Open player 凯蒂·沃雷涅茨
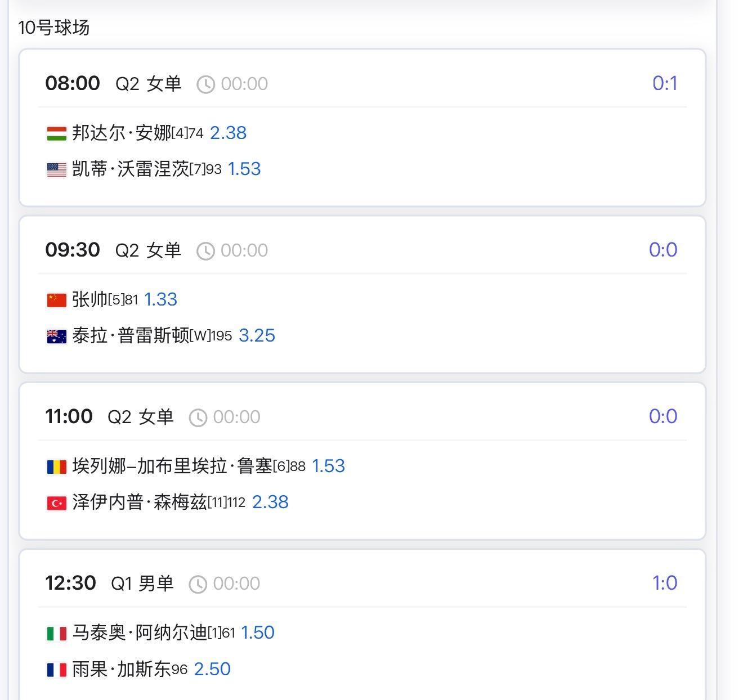This screenshot has height=700, width=743. point(131,169)
